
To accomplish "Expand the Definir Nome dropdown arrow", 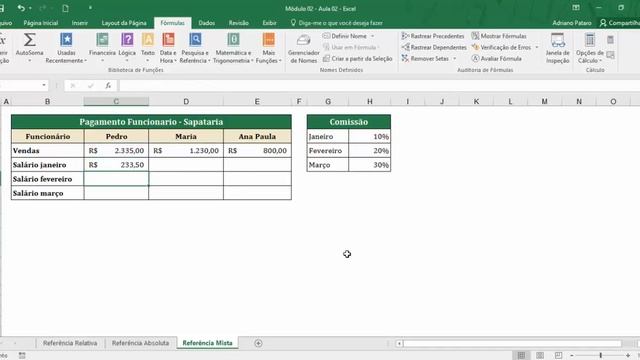I will tap(372, 36).
